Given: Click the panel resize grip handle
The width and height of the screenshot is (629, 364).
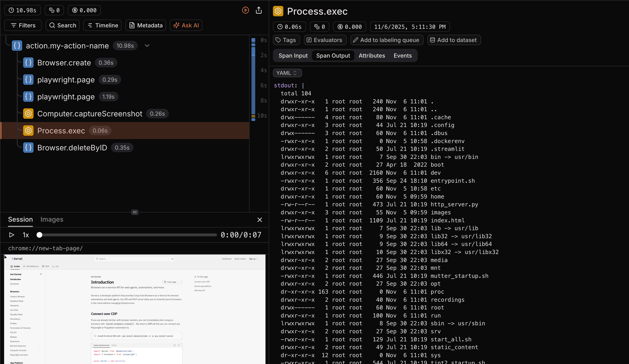Looking at the screenshot, I should point(135,212).
